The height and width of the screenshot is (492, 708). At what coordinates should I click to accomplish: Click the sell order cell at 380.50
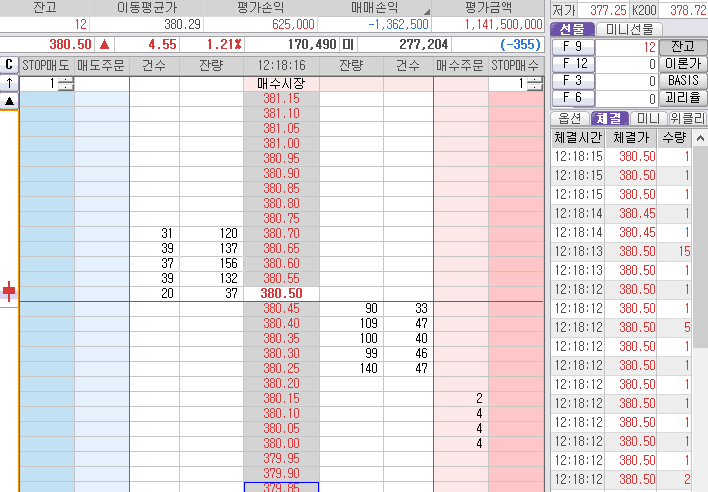[x=102, y=293]
